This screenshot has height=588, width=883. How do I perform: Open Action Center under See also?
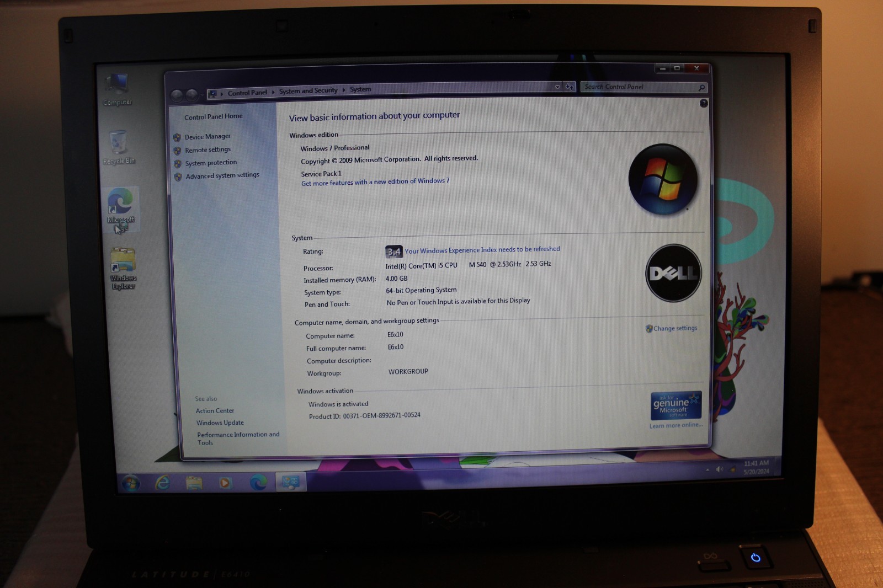(x=215, y=410)
